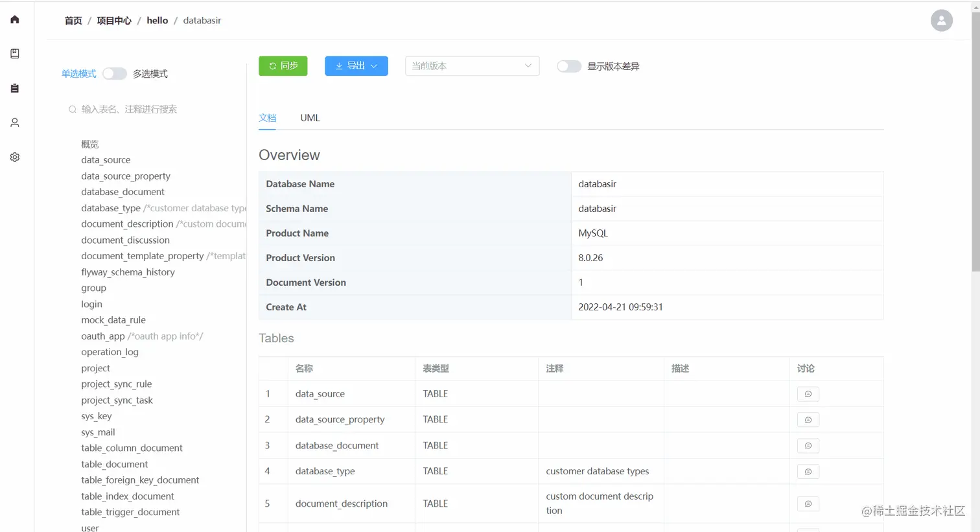
Task: Open the clipboard icon in left sidebar
Action: click(x=15, y=88)
